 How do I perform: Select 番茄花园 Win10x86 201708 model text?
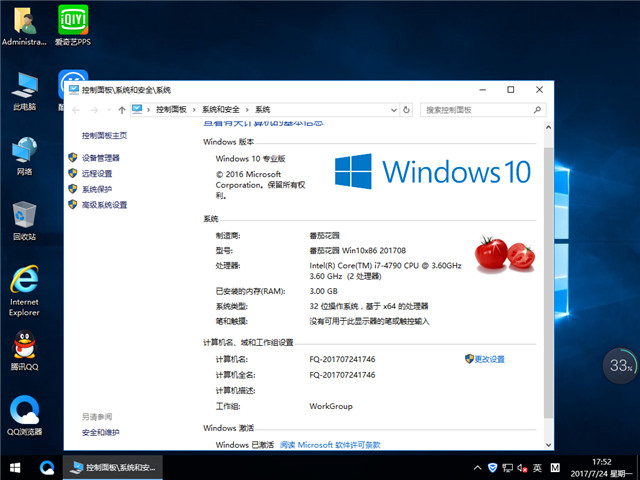pos(358,250)
